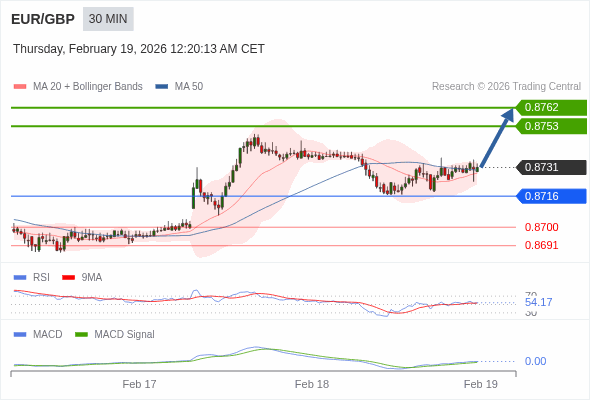
Task: Click the Feb 18 axis label
Action: coord(312,384)
